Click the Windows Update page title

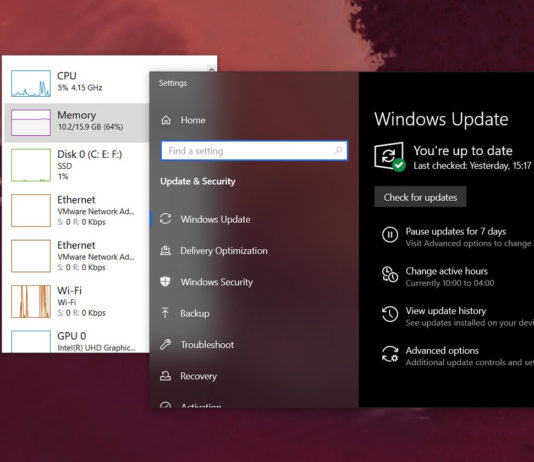click(441, 119)
